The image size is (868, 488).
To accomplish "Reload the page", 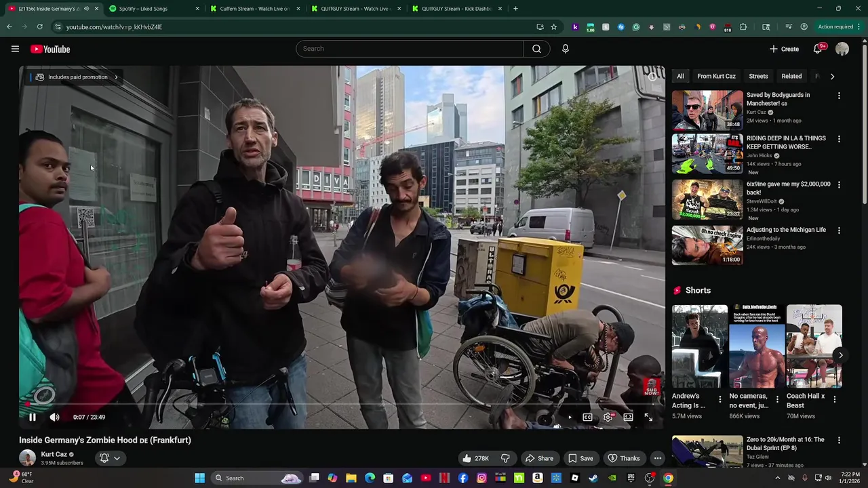I will [40, 27].
